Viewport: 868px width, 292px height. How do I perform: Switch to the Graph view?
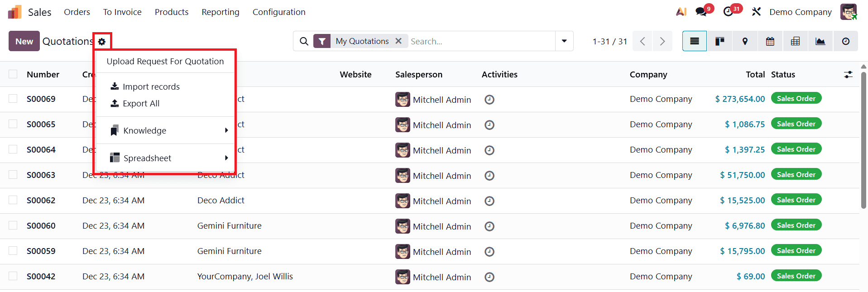820,41
